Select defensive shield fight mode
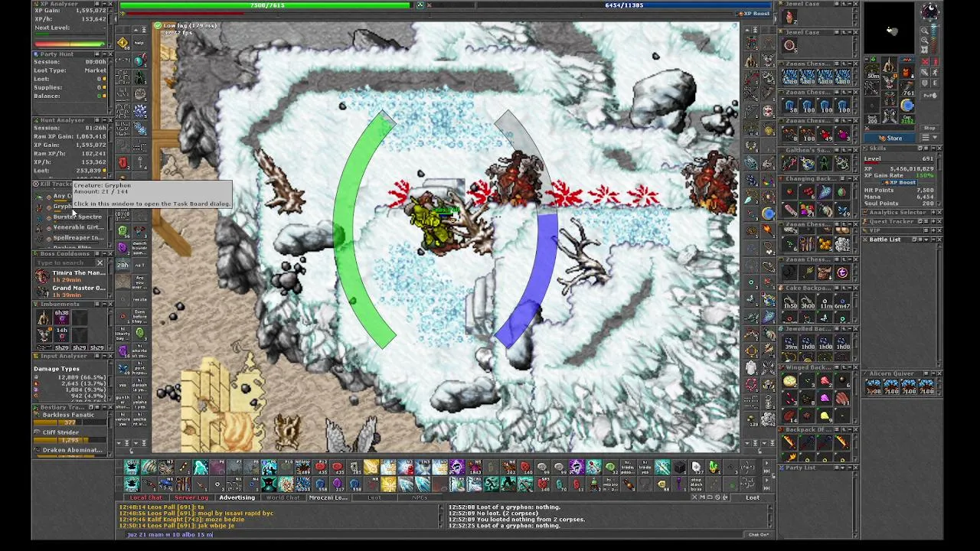The image size is (980, 551). point(925,83)
